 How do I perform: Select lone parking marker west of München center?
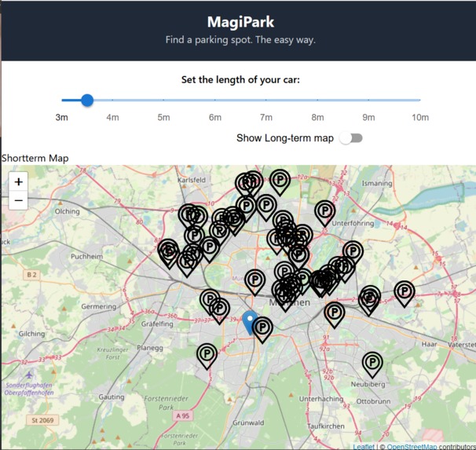255,282
